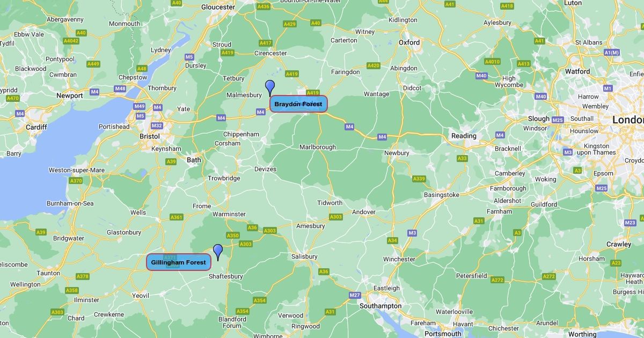
Task: Click the A36 shield near Warminster
Action: [x=252, y=227]
